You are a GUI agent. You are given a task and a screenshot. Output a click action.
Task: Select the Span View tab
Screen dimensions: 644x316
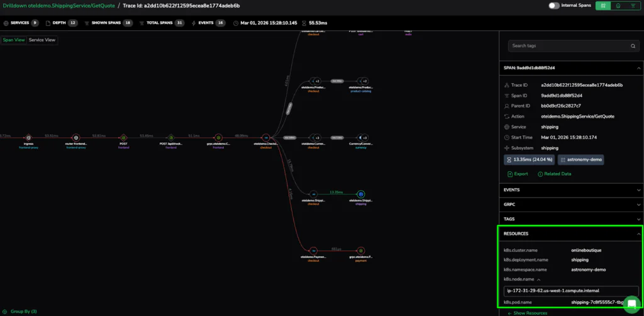point(14,40)
